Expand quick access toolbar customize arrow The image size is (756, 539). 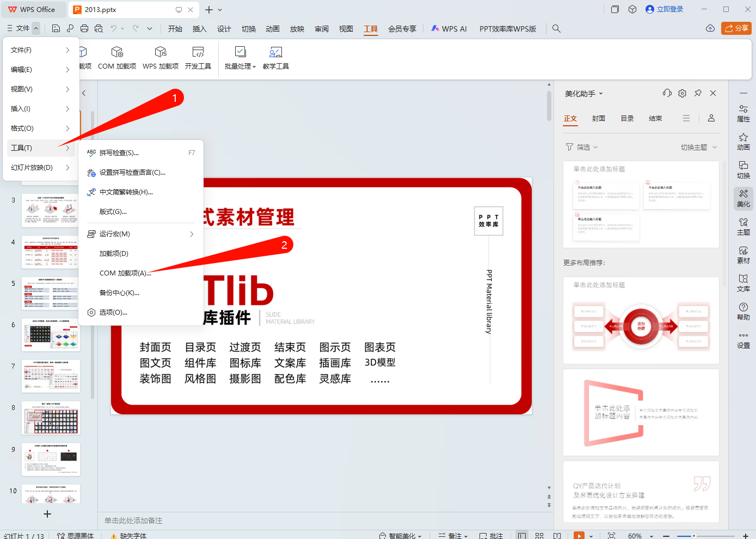coord(150,28)
